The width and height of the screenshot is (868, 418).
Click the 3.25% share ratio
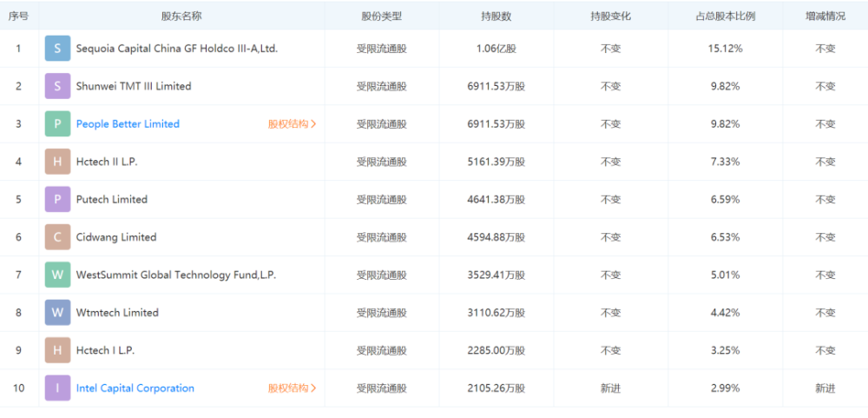[x=725, y=350]
